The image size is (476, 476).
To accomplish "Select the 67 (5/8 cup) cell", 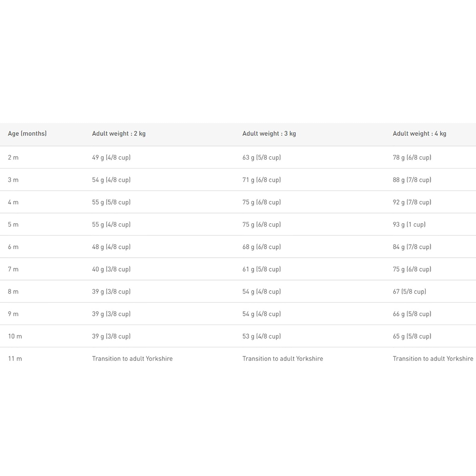I will tap(409, 292).
